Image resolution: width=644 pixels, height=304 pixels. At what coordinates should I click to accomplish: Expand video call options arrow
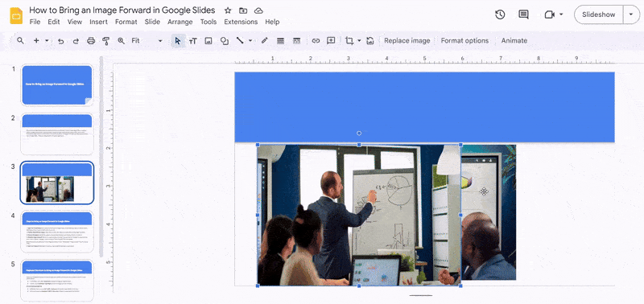point(561,14)
